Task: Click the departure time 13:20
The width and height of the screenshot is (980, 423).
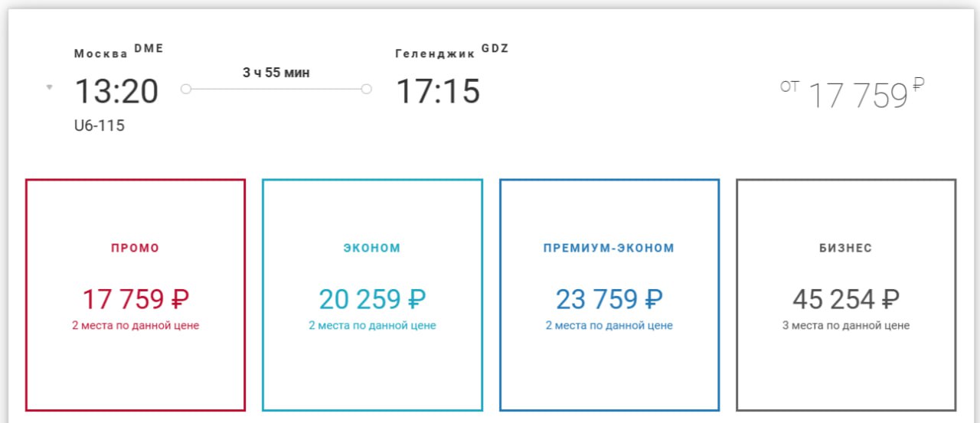Action: tap(116, 92)
